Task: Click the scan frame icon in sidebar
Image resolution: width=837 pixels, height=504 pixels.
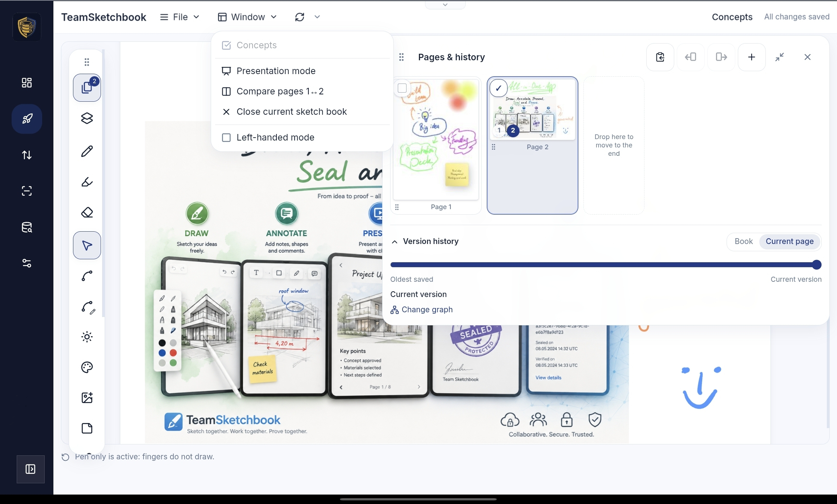Action: pyautogui.click(x=27, y=191)
